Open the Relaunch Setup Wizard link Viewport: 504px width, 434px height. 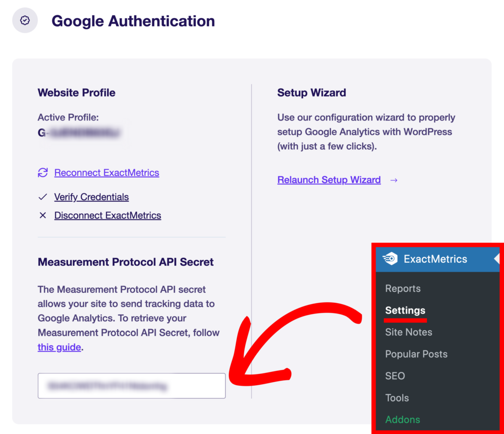pos(329,180)
